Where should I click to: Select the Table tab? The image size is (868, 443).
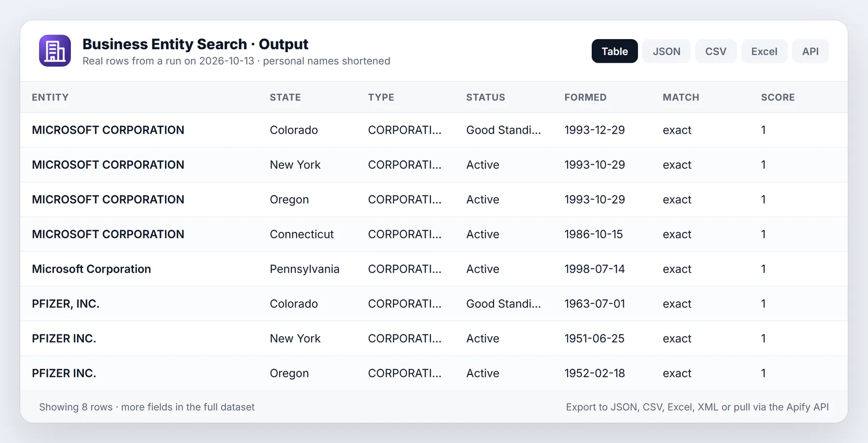[614, 51]
